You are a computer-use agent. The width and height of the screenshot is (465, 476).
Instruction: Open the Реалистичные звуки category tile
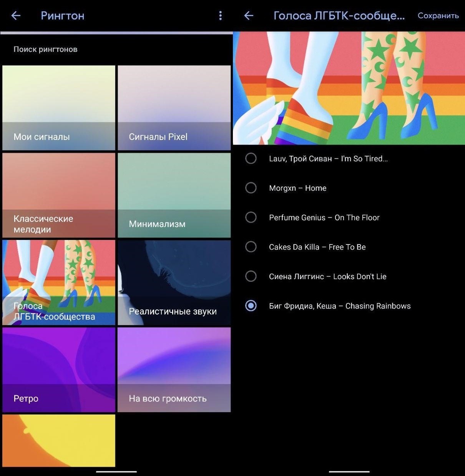[x=174, y=282]
